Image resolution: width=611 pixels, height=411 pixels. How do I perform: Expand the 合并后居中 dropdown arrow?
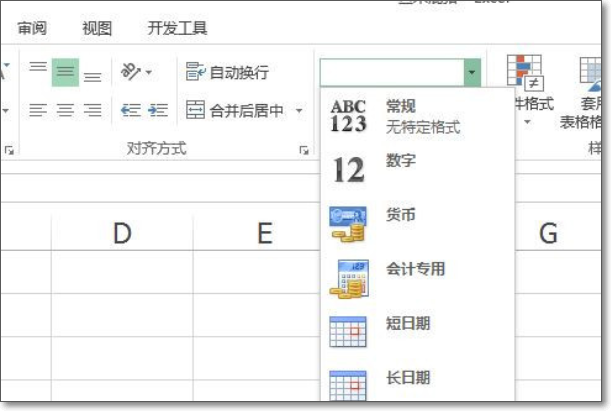pyautogui.click(x=299, y=111)
